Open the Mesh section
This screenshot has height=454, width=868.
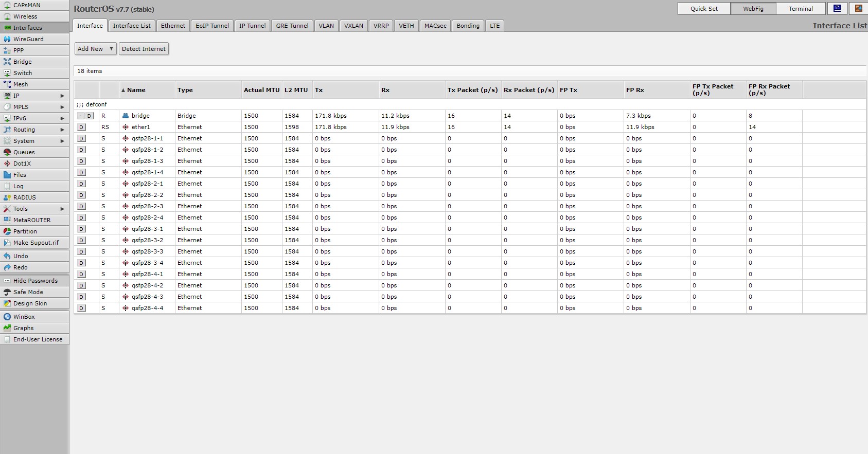(x=34, y=84)
